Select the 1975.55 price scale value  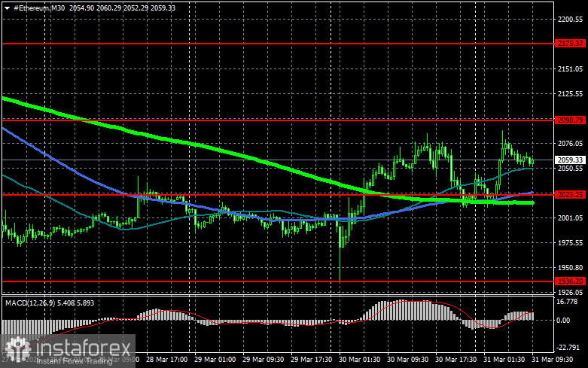pyautogui.click(x=571, y=243)
